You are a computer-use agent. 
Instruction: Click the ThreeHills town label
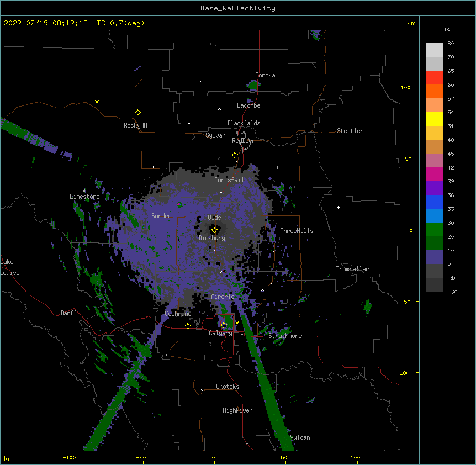[297, 231]
